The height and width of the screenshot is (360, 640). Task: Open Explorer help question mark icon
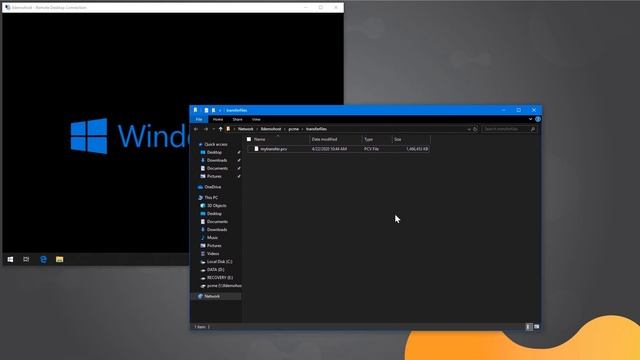(x=538, y=119)
